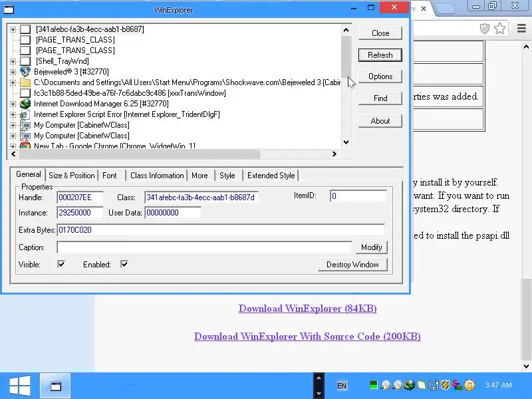Click the Refresh button
The width and height of the screenshot is (532, 399).
pos(380,55)
